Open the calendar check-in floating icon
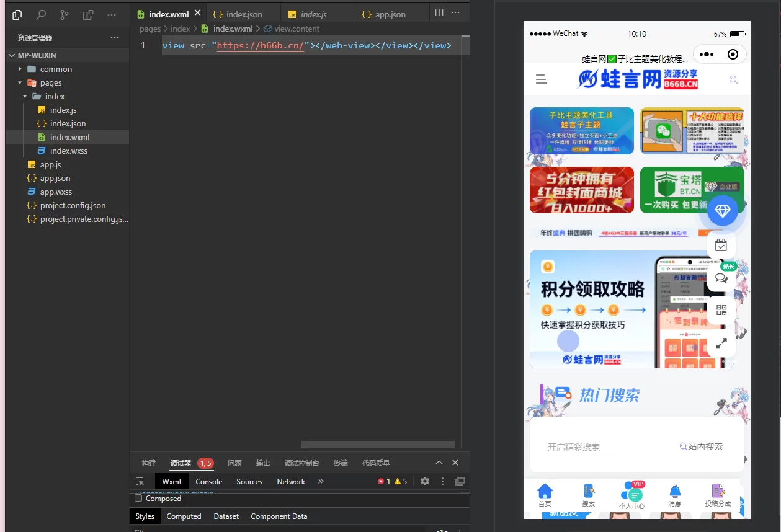 (x=721, y=245)
